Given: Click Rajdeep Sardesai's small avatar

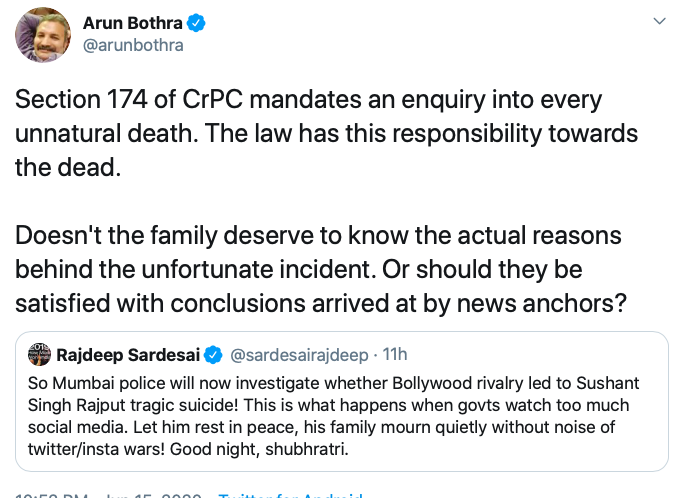Looking at the screenshot, I should (39, 355).
